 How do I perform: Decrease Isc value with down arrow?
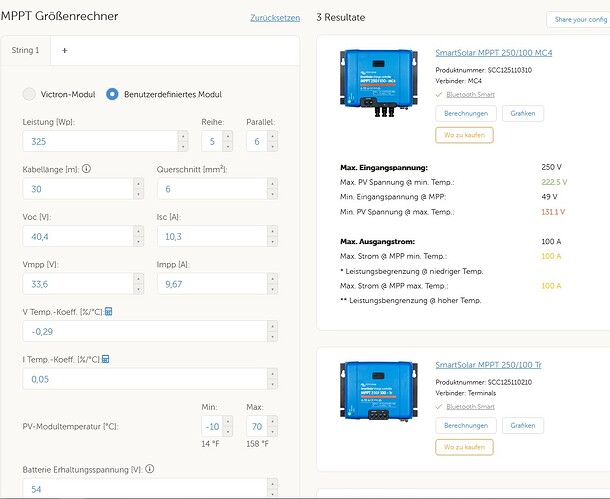pyautogui.click(x=273, y=242)
